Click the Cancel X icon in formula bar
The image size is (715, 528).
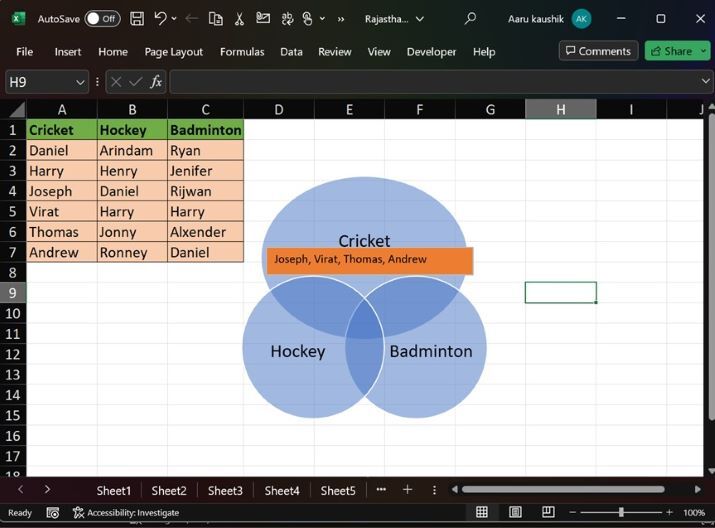point(116,82)
